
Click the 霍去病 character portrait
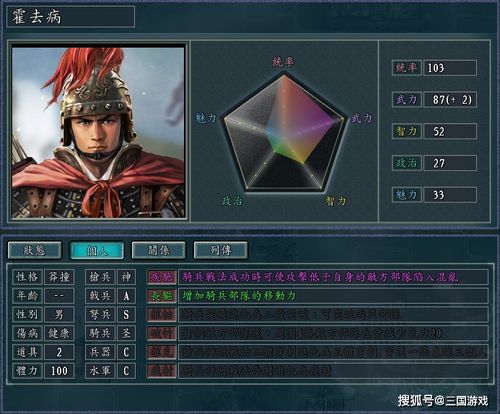tap(98, 132)
